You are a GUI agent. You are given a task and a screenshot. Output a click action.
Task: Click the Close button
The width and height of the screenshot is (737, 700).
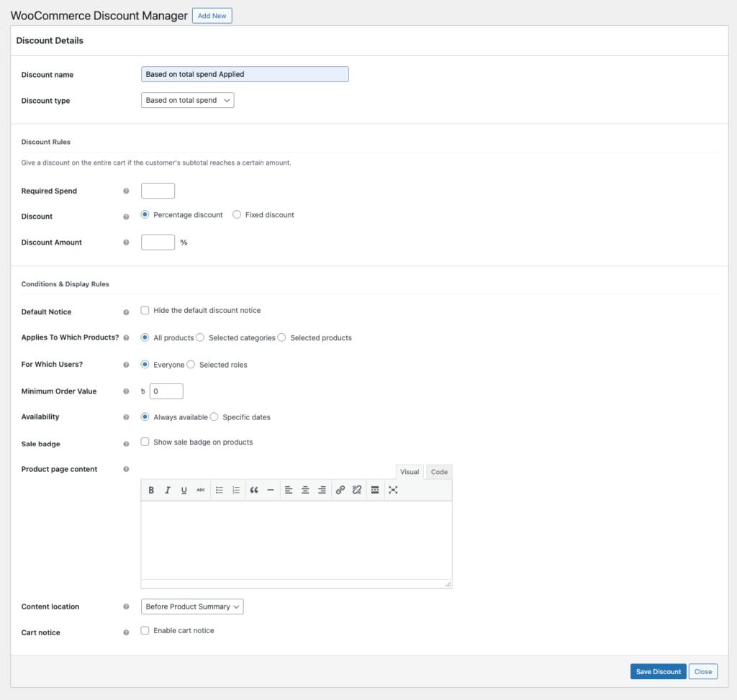pyautogui.click(x=702, y=671)
